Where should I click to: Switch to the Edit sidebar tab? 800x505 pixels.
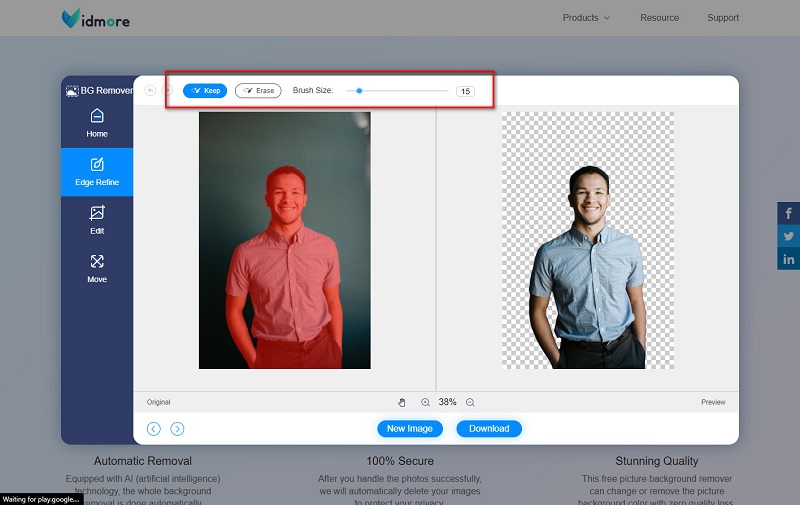pyautogui.click(x=97, y=221)
